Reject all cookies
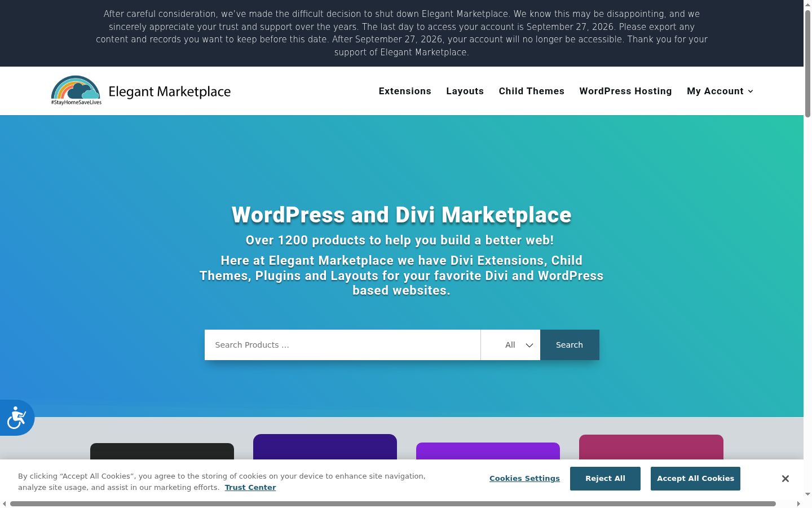This screenshot has height=508, width=812. (605, 479)
